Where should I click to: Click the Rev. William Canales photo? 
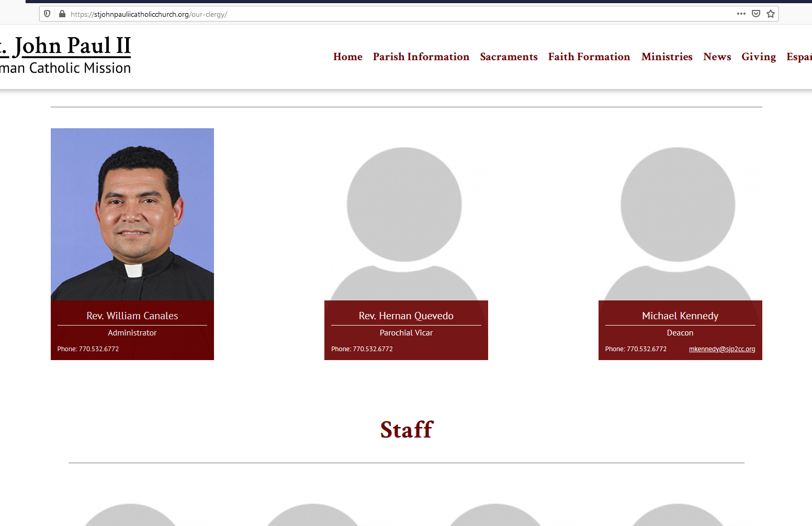(x=132, y=214)
